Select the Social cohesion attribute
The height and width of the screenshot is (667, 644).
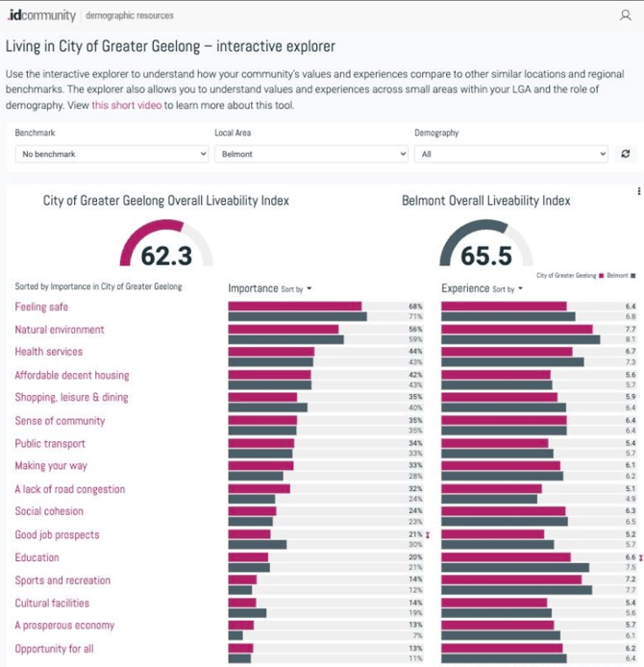pyautogui.click(x=49, y=511)
